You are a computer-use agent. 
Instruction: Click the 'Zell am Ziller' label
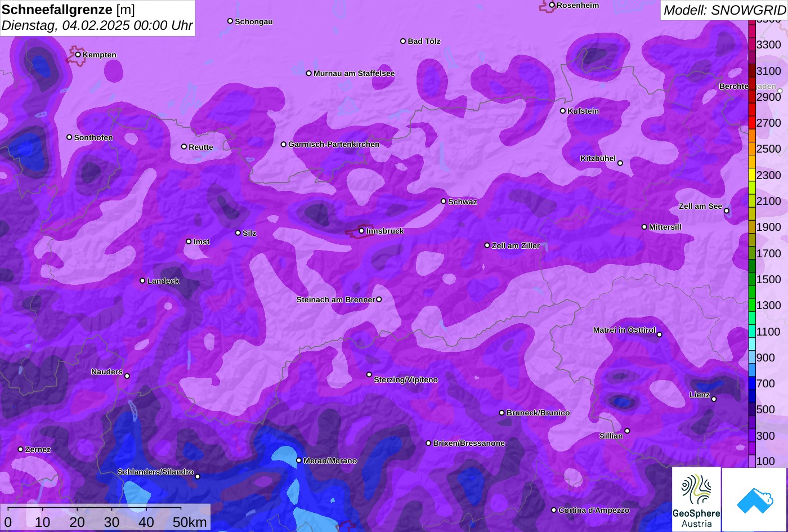pos(516,245)
